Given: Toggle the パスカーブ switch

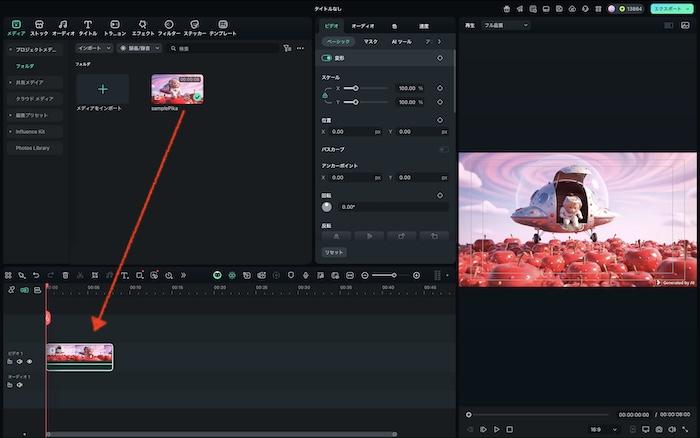Looking at the screenshot, I should tap(442, 149).
